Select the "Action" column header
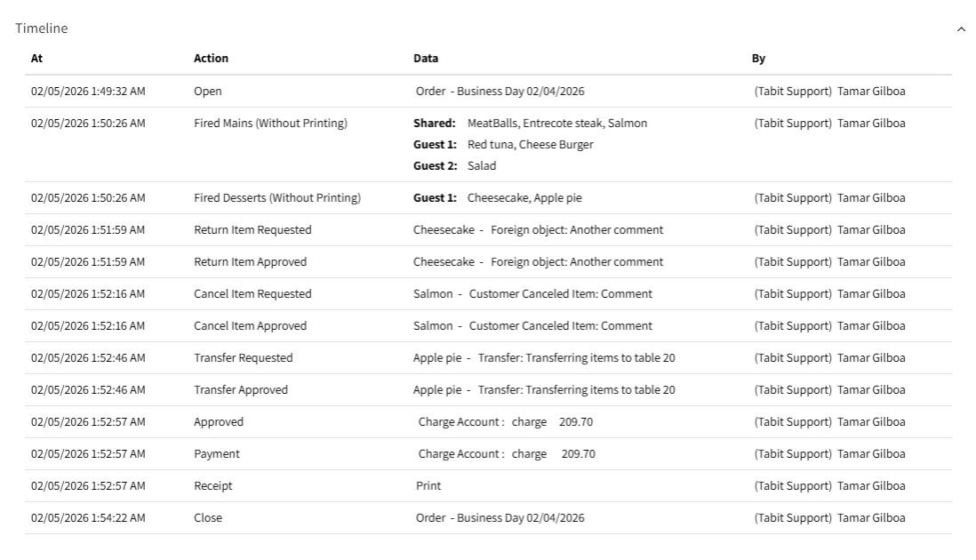 tap(211, 59)
